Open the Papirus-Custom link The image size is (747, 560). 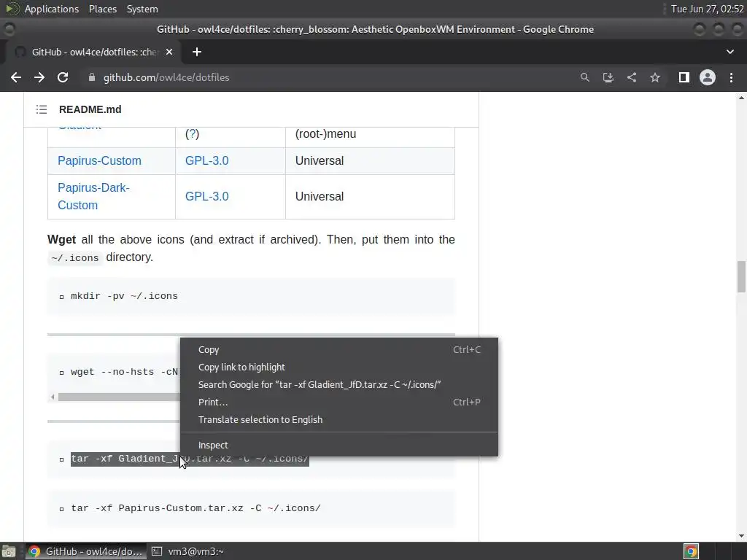pyautogui.click(x=99, y=161)
